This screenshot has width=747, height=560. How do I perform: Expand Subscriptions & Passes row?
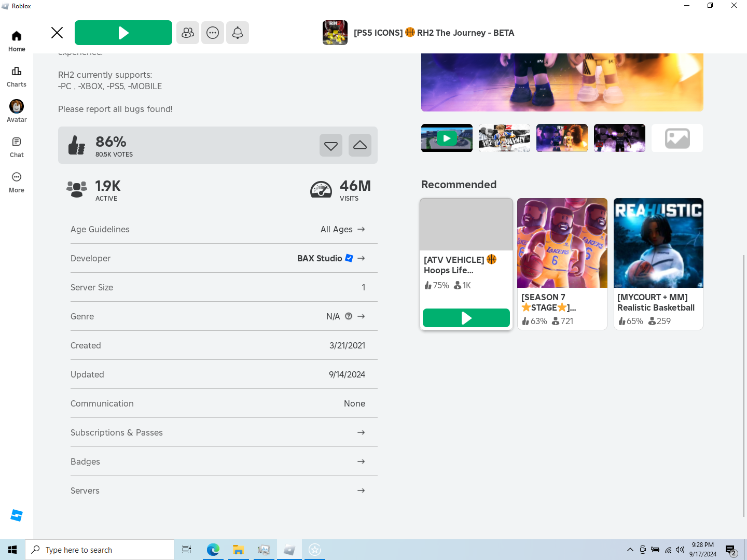(224, 432)
